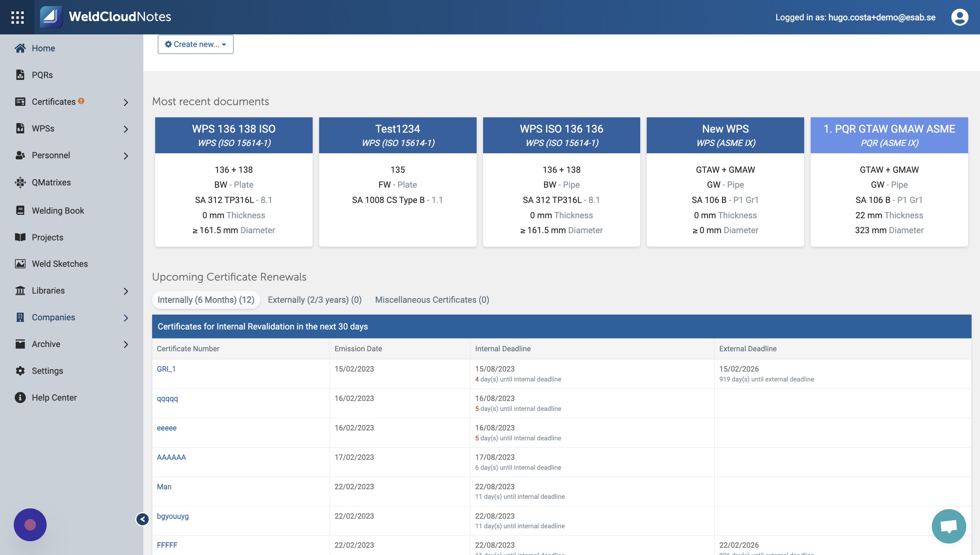Click the Home house icon
Viewport: 980px width, 555px height.
[20, 48]
